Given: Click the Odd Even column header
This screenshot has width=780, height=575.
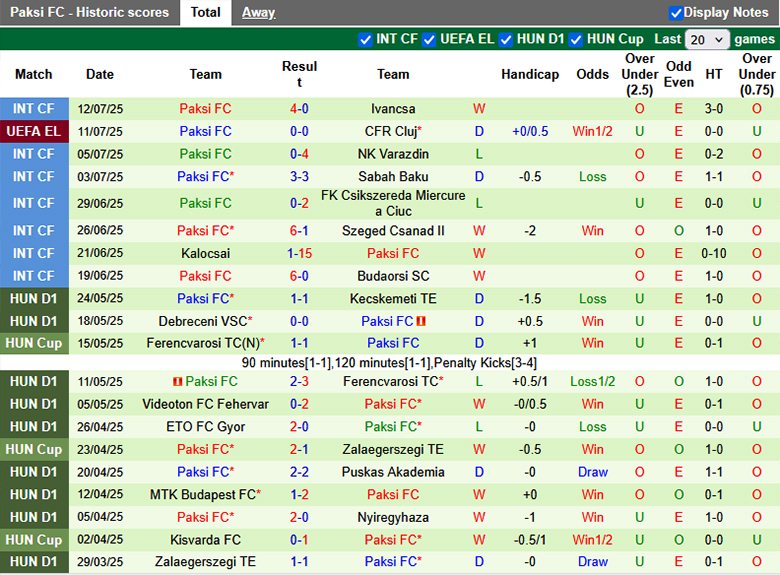Looking at the screenshot, I should click(x=679, y=74).
